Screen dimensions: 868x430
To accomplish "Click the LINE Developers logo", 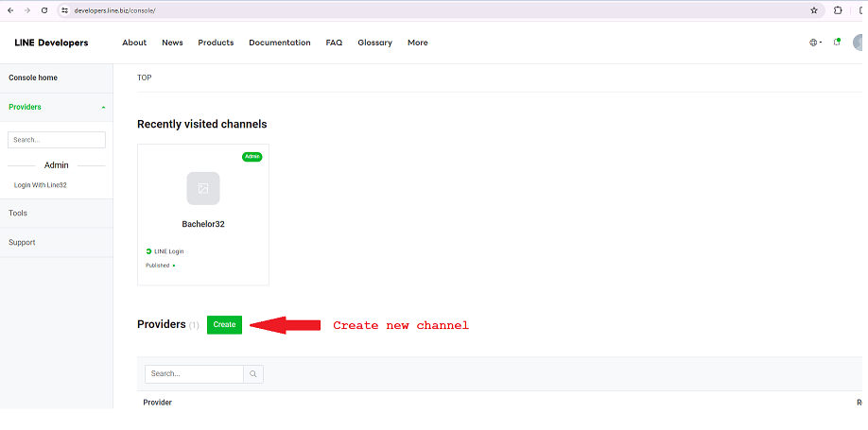I will 51,43.
